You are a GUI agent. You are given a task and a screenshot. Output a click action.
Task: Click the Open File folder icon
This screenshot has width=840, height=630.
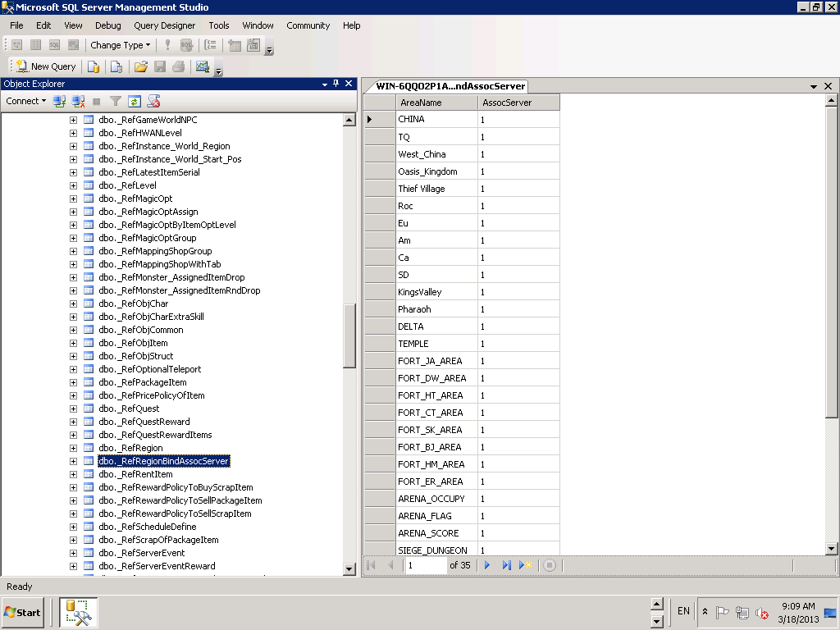(141, 66)
